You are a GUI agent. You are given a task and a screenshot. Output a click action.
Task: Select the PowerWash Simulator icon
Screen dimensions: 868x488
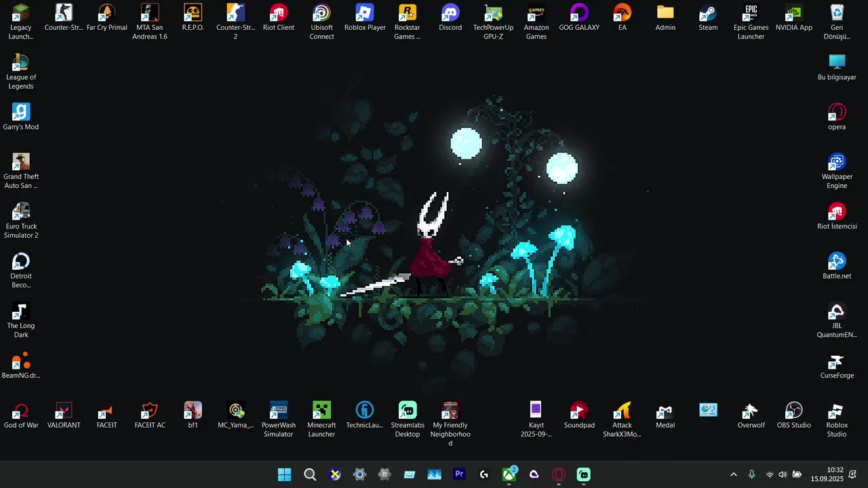(x=279, y=419)
